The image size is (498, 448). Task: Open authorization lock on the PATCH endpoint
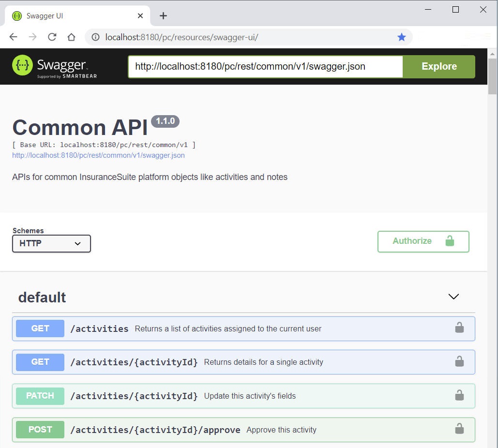click(458, 396)
